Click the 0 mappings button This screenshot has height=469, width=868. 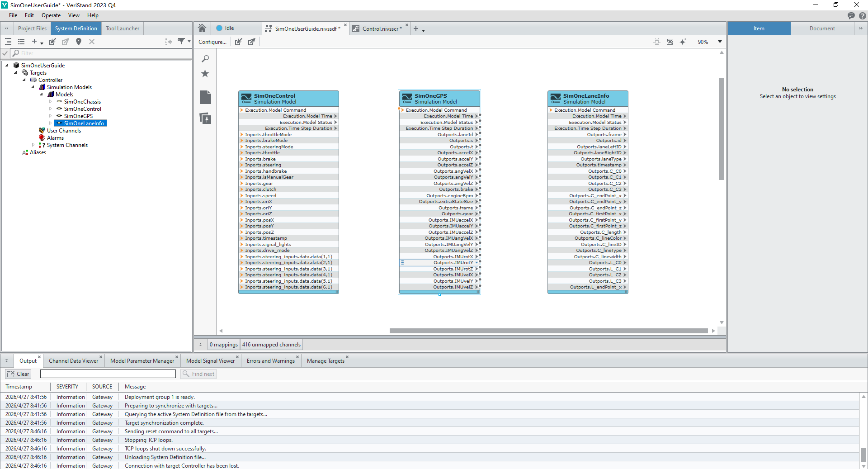[x=223, y=345]
